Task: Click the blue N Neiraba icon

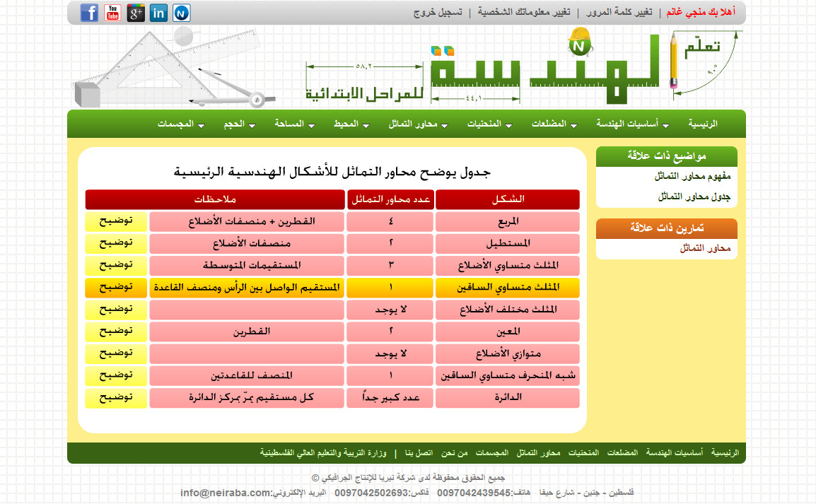Action: 182,13
